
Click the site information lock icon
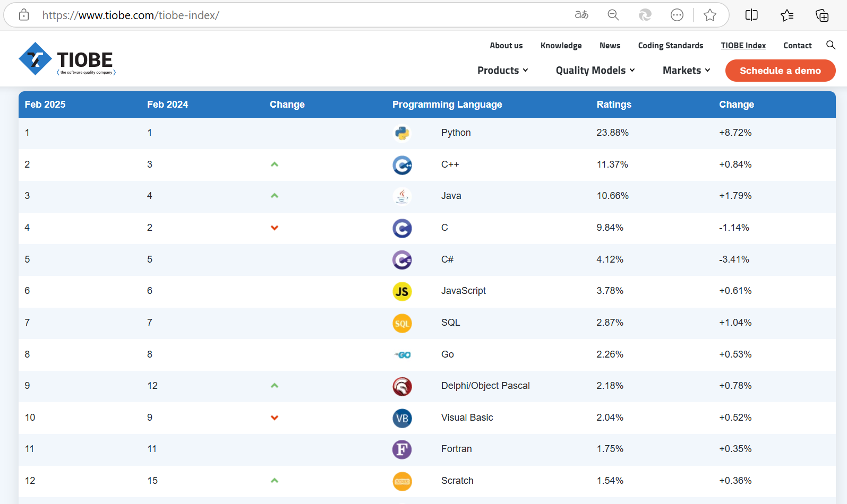click(24, 15)
